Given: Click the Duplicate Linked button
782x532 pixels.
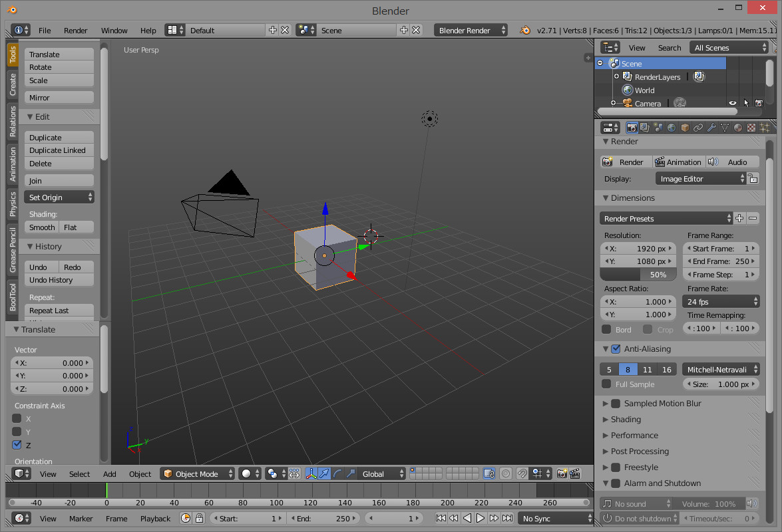Looking at the screenshot, I should coord(59,150).
